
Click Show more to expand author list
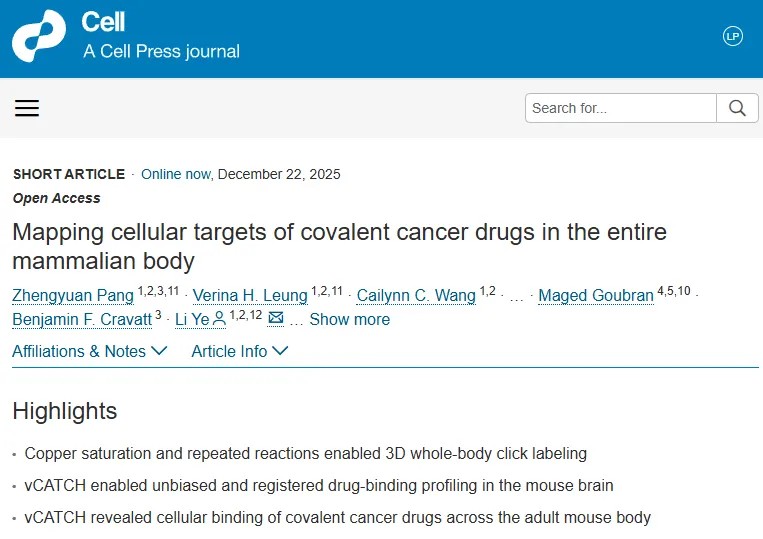pyautogui.click(x=349, y=320)
